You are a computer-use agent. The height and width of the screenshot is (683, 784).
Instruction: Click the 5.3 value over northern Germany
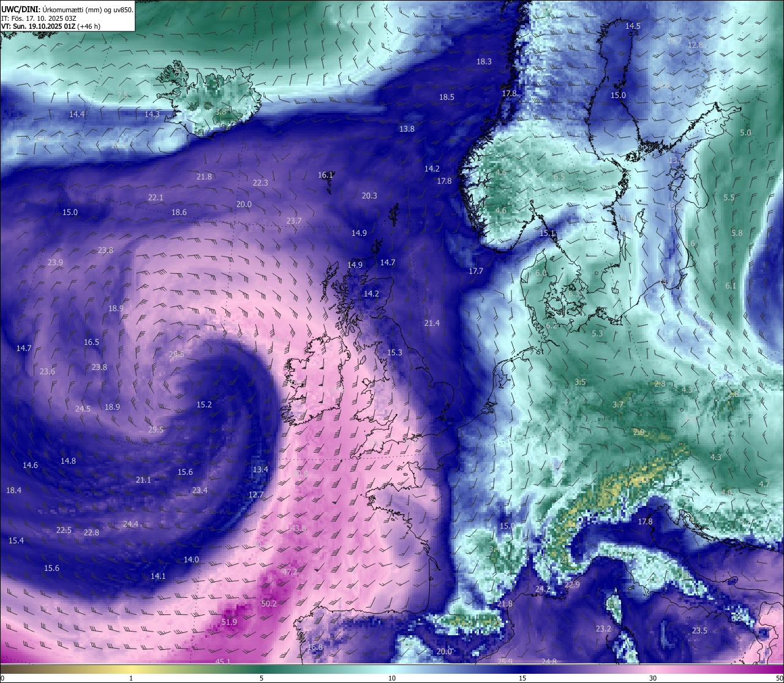(598, 333)
